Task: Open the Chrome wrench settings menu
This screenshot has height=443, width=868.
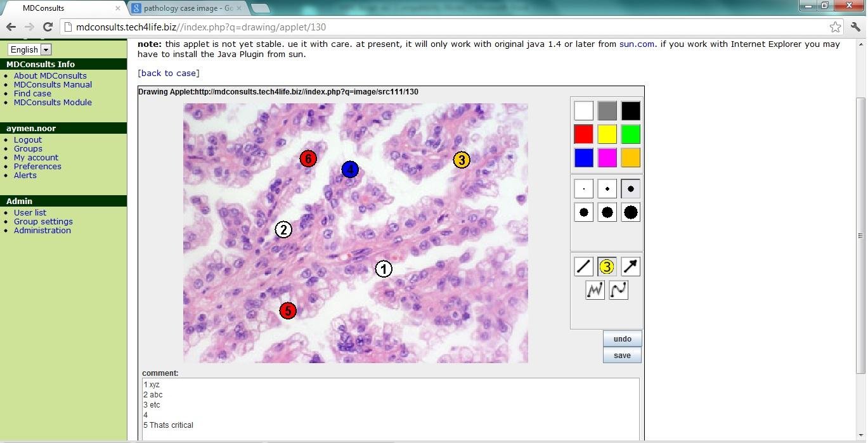Action: tap(855, 27)
